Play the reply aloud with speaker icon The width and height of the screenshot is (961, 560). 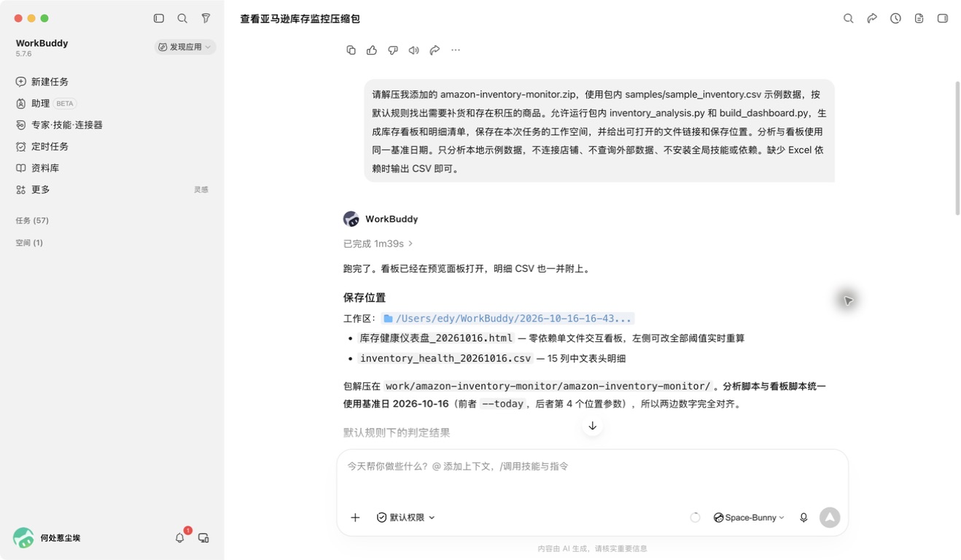[413, 50]
